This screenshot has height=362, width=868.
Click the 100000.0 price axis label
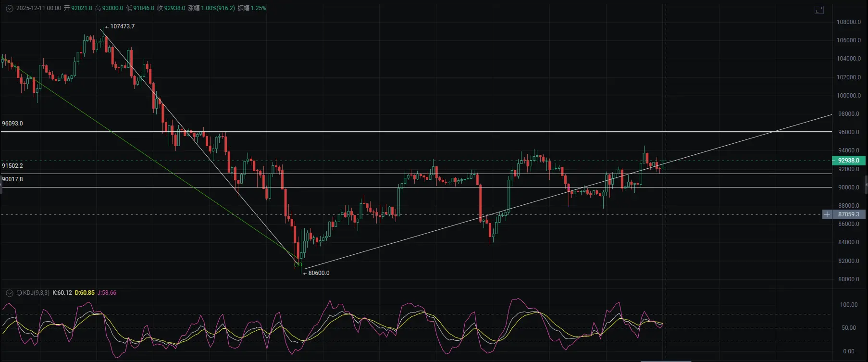tap(848, 96)
